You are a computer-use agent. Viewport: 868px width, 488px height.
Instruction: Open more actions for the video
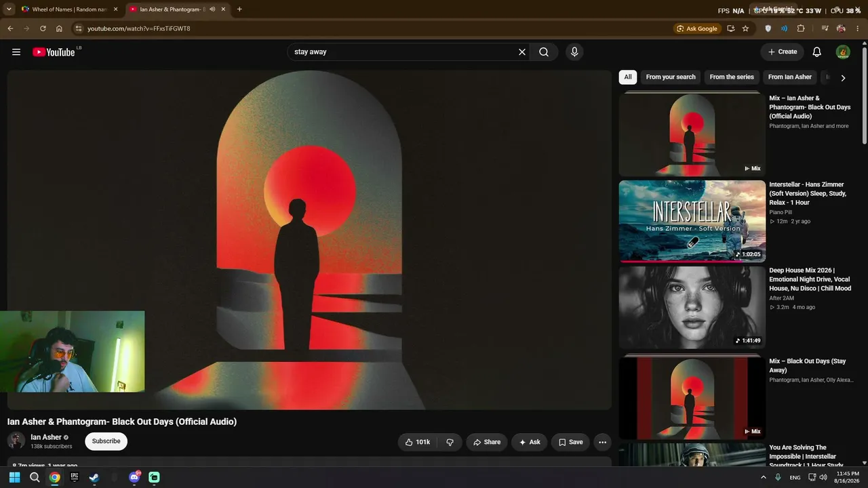[x=602, y=442]
